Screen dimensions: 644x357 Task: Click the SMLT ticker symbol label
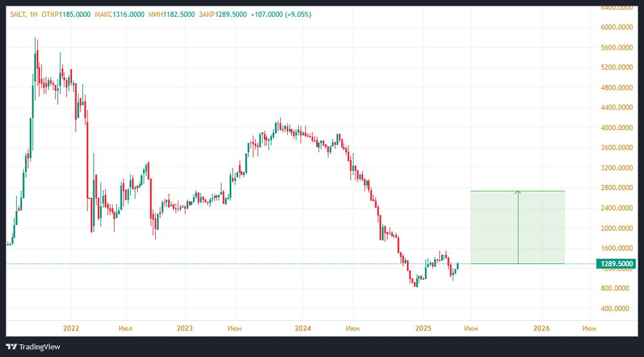(x=17, y=14)
